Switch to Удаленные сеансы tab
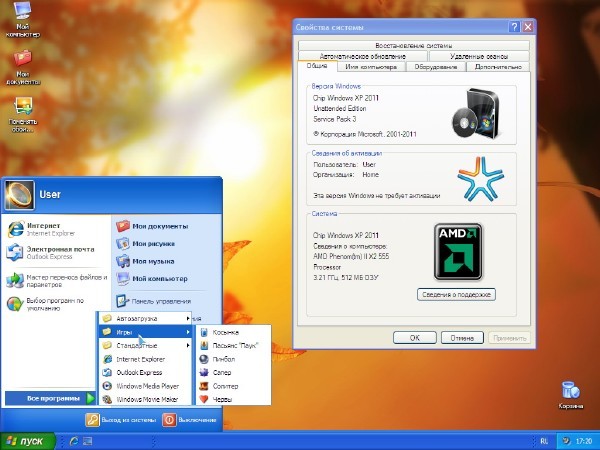 pyautogui.click(x=479, y=56)
